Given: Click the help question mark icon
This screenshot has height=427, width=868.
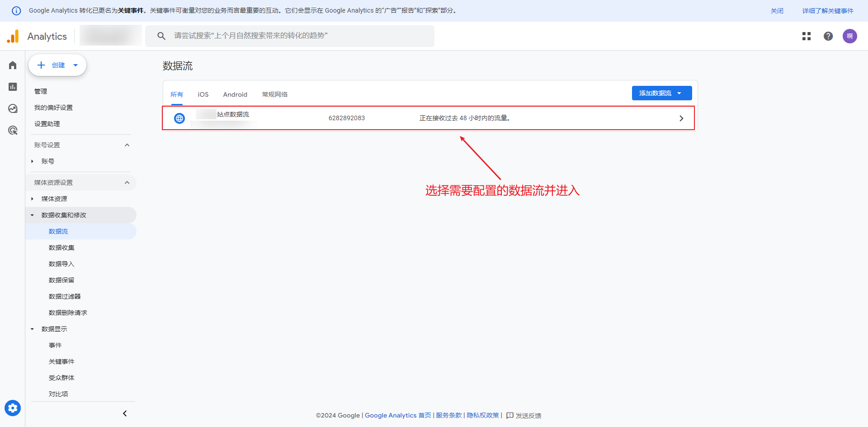Looking at the screenshot, I should click(x=828, y=36).
